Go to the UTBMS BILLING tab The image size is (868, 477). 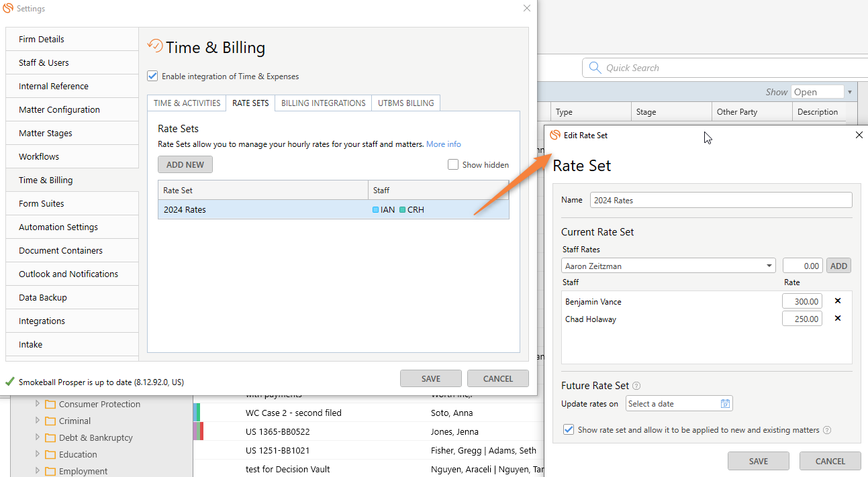click(x=406, y=103)
